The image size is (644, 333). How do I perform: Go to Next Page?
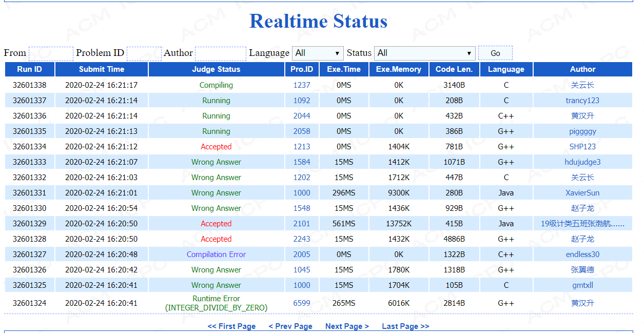[347, 326]
